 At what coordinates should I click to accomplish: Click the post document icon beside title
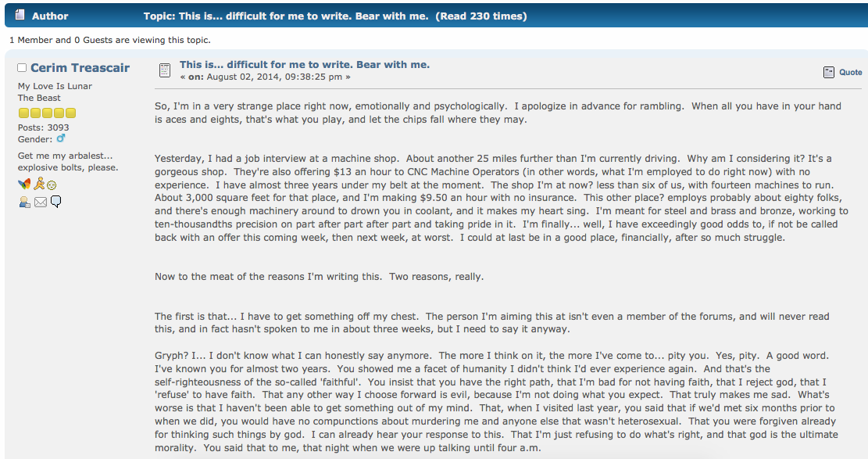165,70
